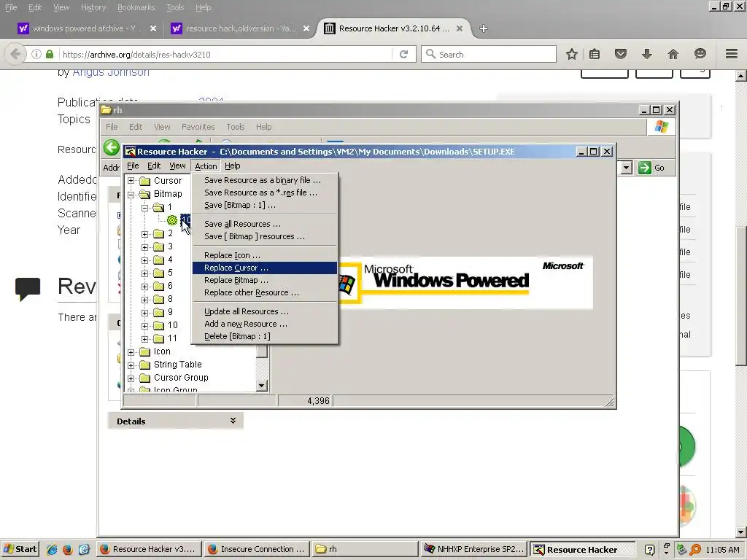
Task: Select folder icon for Bitmap 4
Action: [x=158, y=260]
